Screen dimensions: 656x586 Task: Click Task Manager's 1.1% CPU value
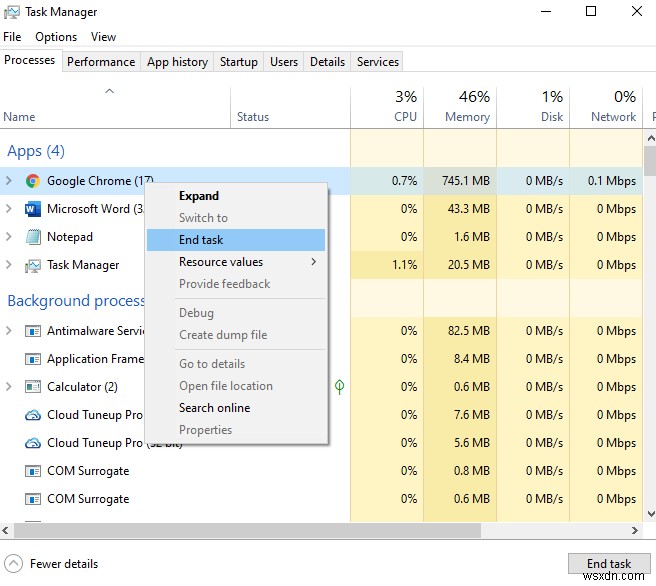[405, 265]
